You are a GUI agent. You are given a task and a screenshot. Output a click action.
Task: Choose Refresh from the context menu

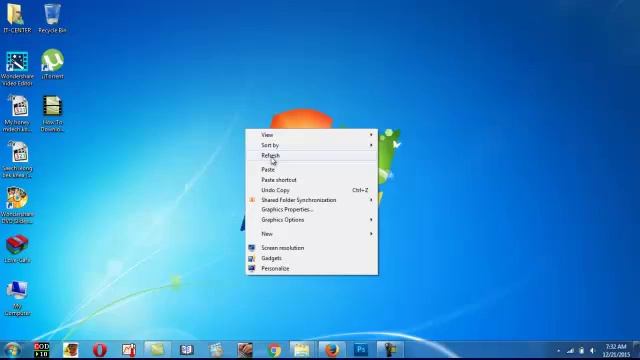point(312,156)
